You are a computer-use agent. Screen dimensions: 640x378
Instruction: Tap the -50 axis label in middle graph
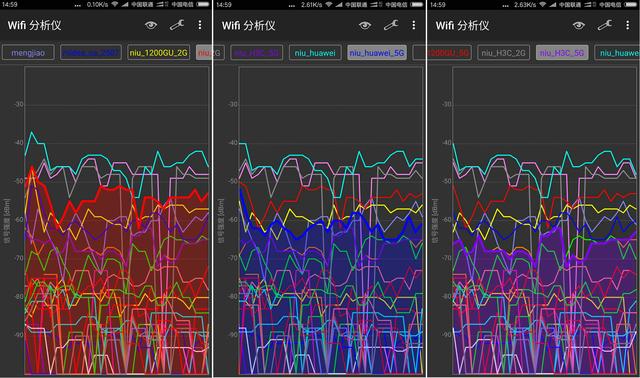(x=233, y=181)
